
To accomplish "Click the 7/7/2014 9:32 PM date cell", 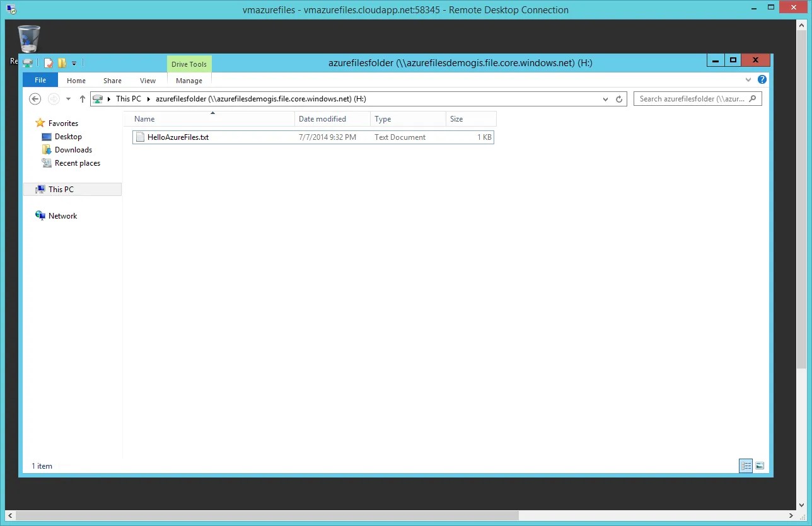I will (327, 137).
